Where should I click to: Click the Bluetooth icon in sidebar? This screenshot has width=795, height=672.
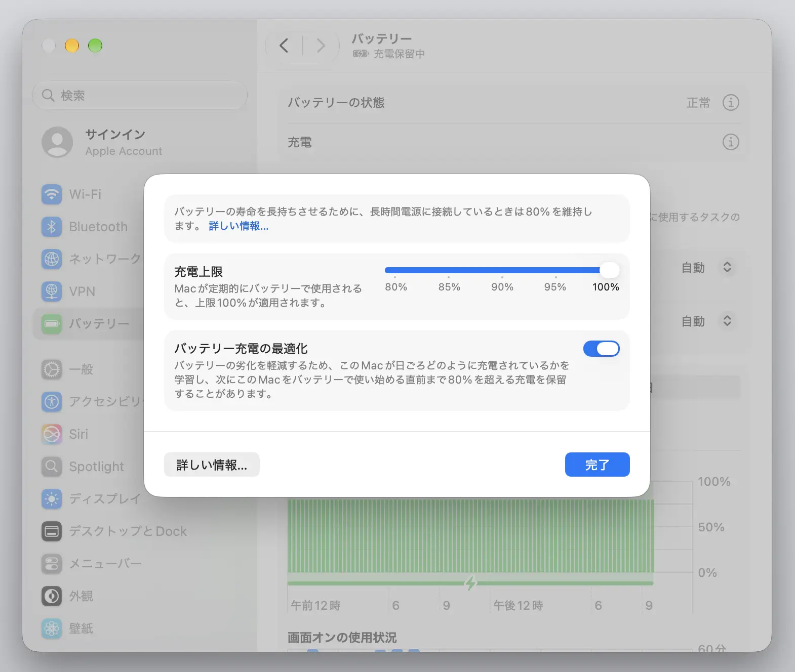pos(52,227)
